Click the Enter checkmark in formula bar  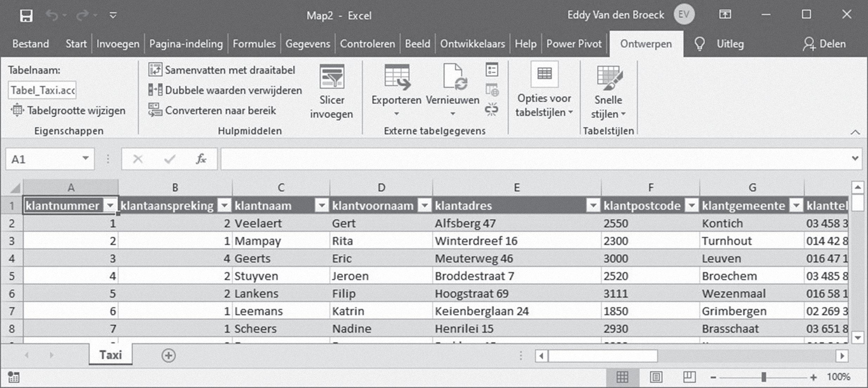[170, 159]
